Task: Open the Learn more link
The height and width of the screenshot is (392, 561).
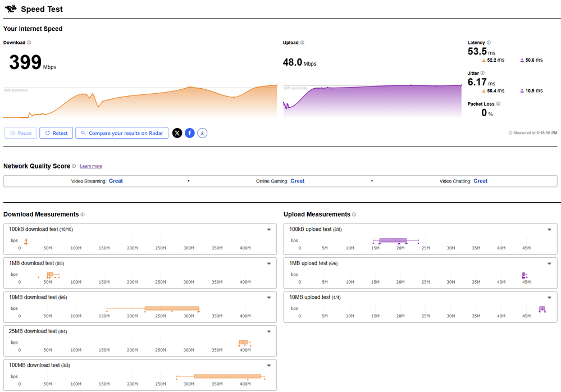Action: [91, 166]
